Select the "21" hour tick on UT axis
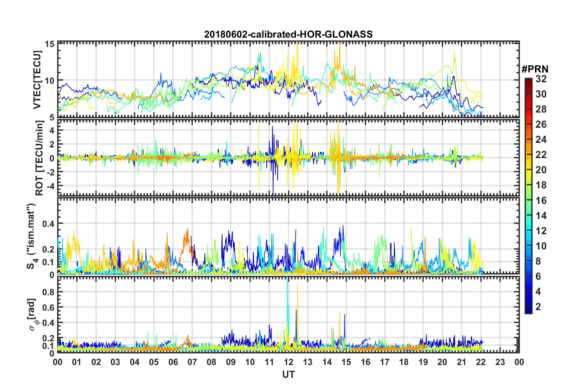The height and width of the screenshot is (392, 577). click(461, 362)
